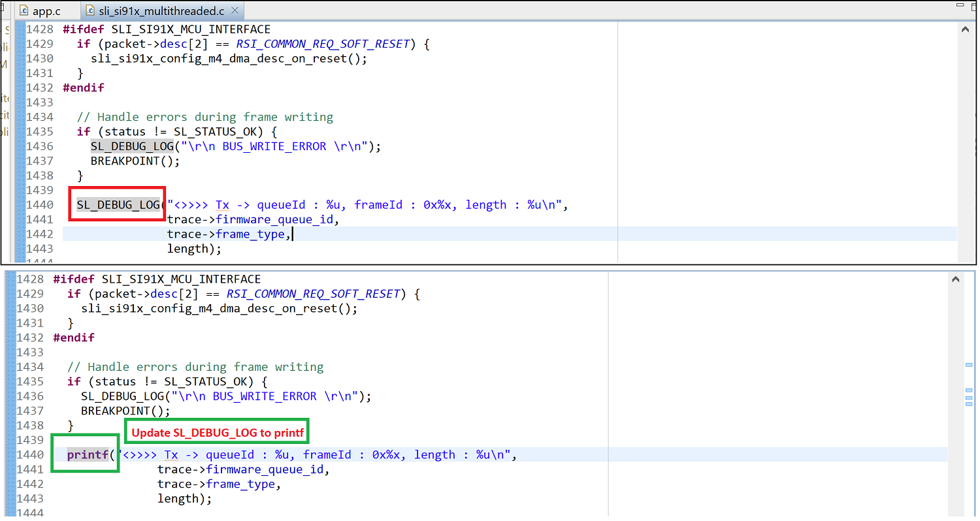Click the 'Update SL_DEBUG_LOG to printf' annotation
This screenshot has width=980, height=521.
(x=218, y=433)
